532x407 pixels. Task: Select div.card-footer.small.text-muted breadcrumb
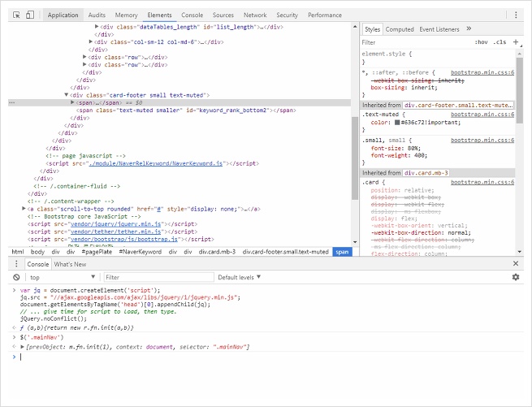(286, 252)
